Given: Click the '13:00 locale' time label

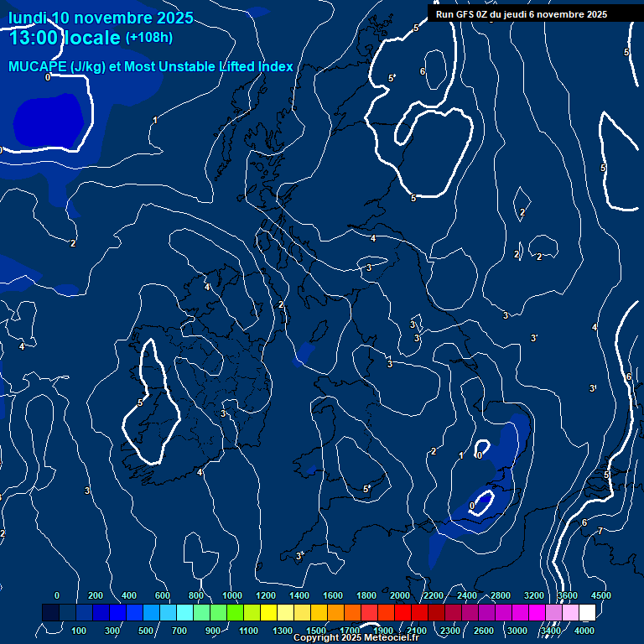Looking at the screenshot, I should [65, 38].
